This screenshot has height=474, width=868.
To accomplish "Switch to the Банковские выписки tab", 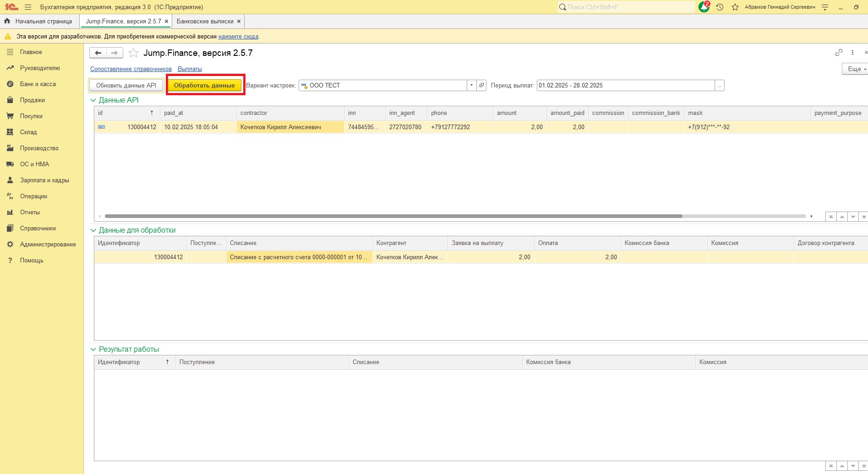I will (205, 22).
